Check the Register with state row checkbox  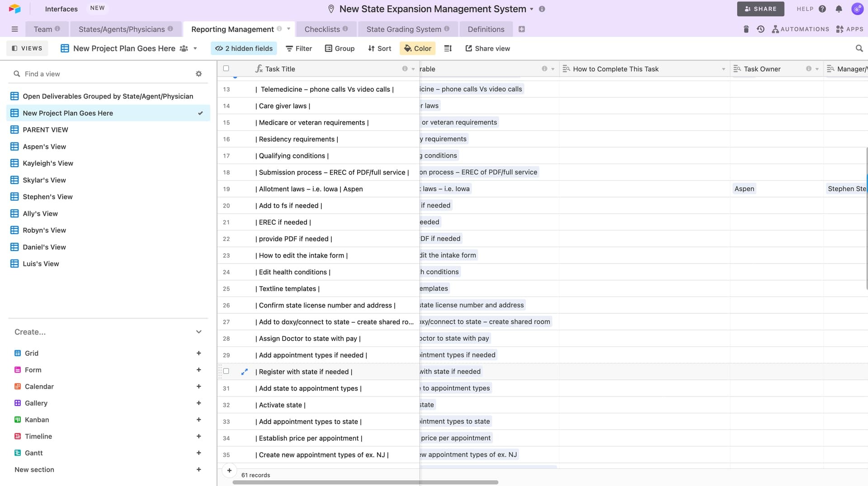(226, 372)
